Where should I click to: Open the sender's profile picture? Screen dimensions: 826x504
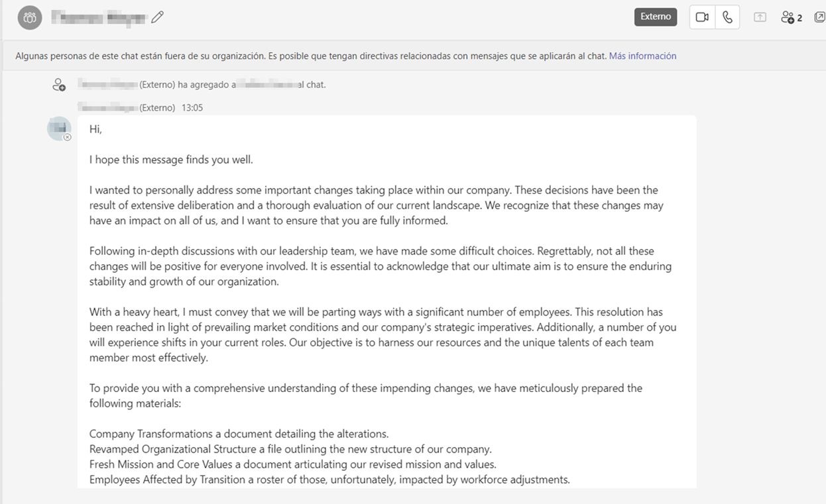pos(58,128)
